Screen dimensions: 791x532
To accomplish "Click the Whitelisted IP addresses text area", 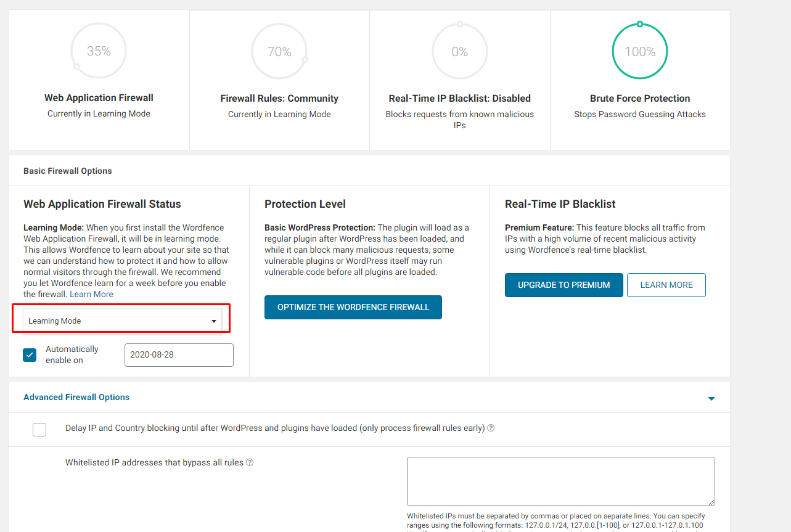I will click(x=561, y=481).
